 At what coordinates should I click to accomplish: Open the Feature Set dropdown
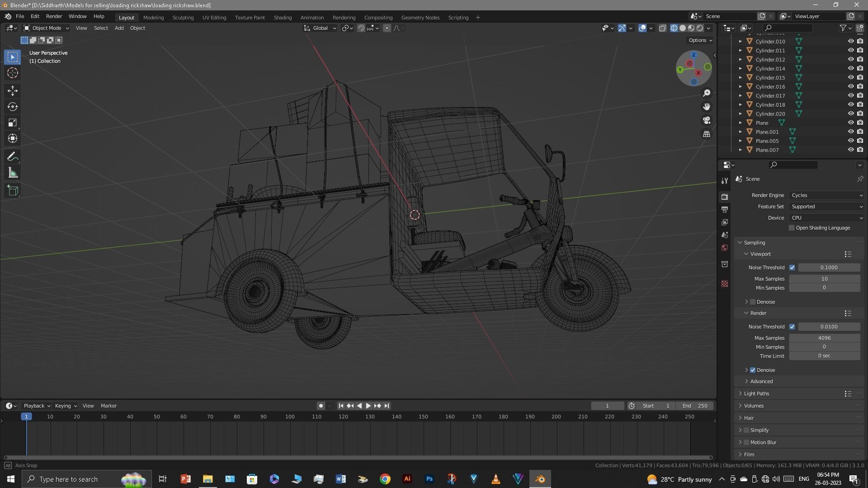826,206
